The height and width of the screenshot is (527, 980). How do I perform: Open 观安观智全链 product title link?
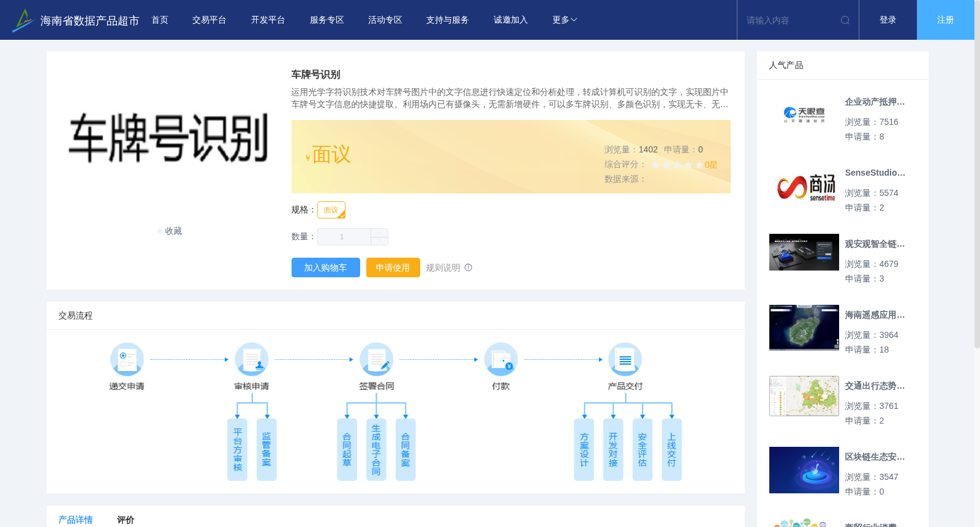(x=875, y=244)
